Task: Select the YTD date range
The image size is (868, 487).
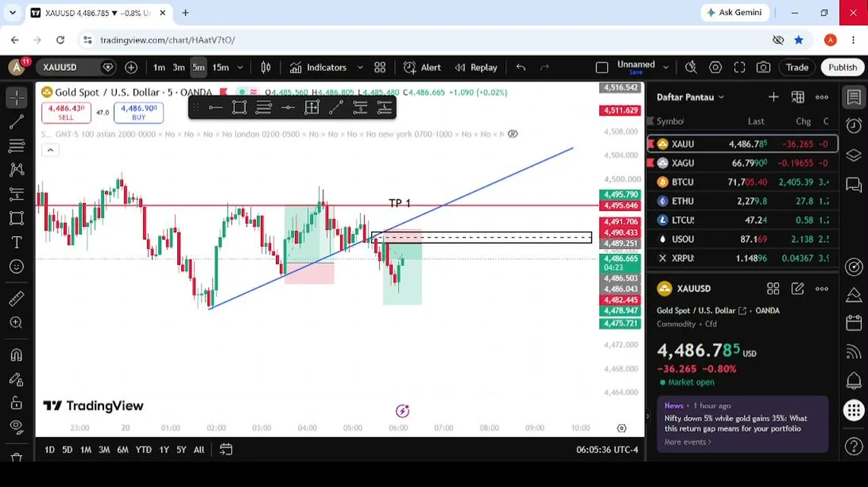Action: [x=143, y=449]
